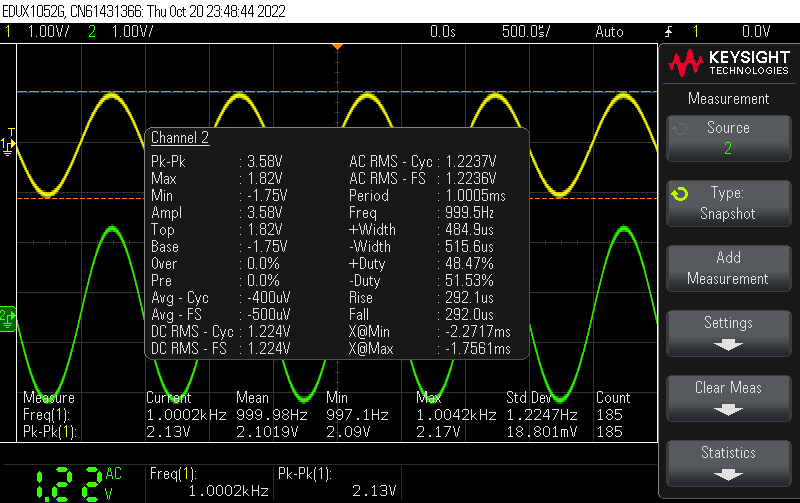Open the Clear Meas submenu
The image size is (800, 503).
click(x=728, y=398)
